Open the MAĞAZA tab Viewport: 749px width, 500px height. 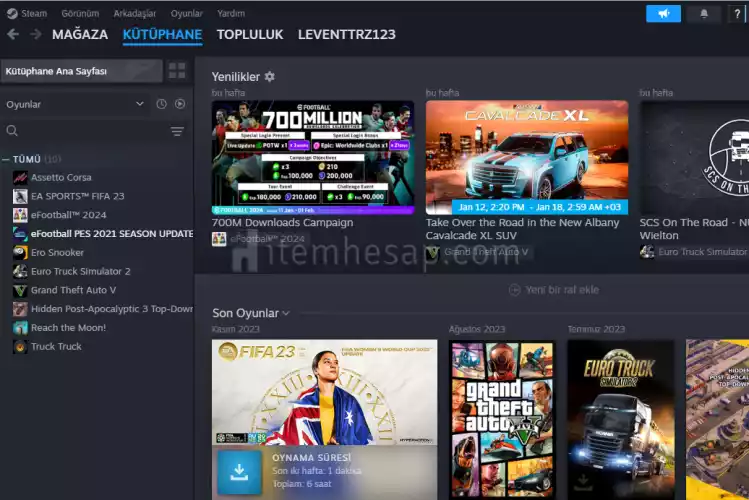80,34
